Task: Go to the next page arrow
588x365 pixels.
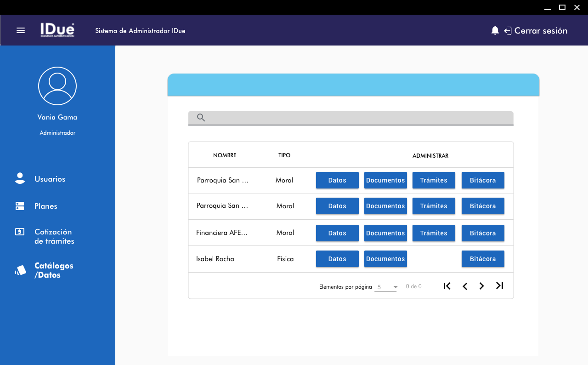Action: [x=481, y=286]
